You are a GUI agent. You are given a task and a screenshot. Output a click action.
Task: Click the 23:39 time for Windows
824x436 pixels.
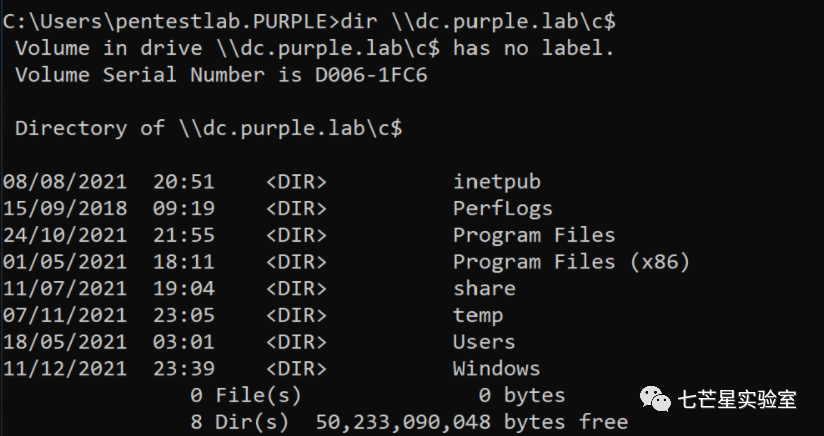[x=183, y=369]
